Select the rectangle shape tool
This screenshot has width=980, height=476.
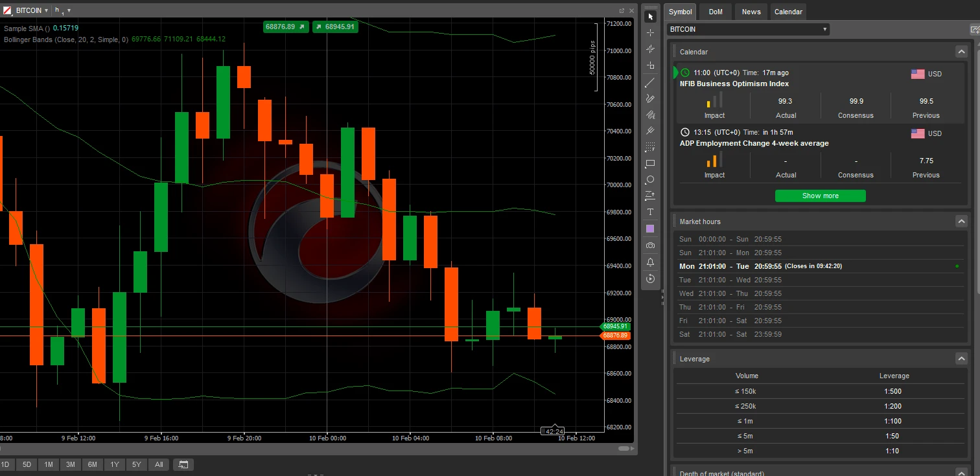pyautogui.click(x=650, y=163)
